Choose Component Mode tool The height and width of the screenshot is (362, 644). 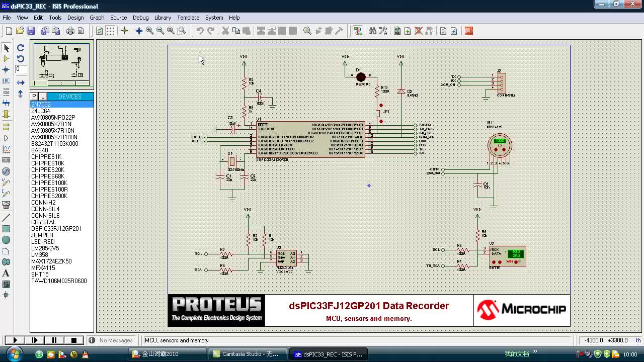(x=6, y=59)
